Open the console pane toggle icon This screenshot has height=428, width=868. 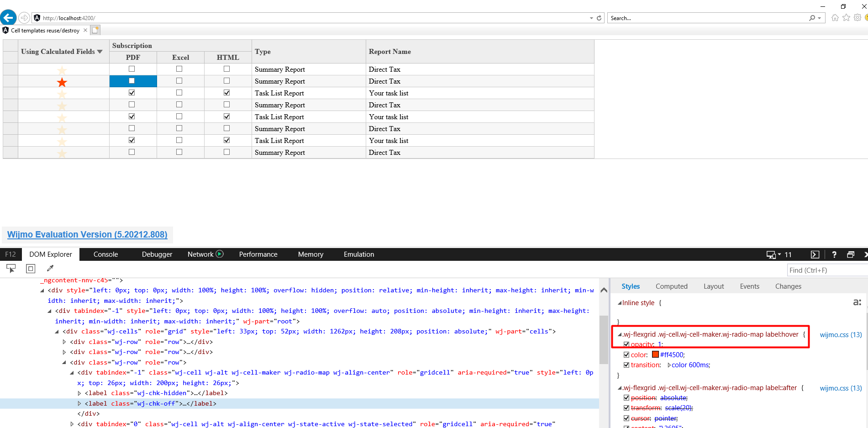point(815,254)
